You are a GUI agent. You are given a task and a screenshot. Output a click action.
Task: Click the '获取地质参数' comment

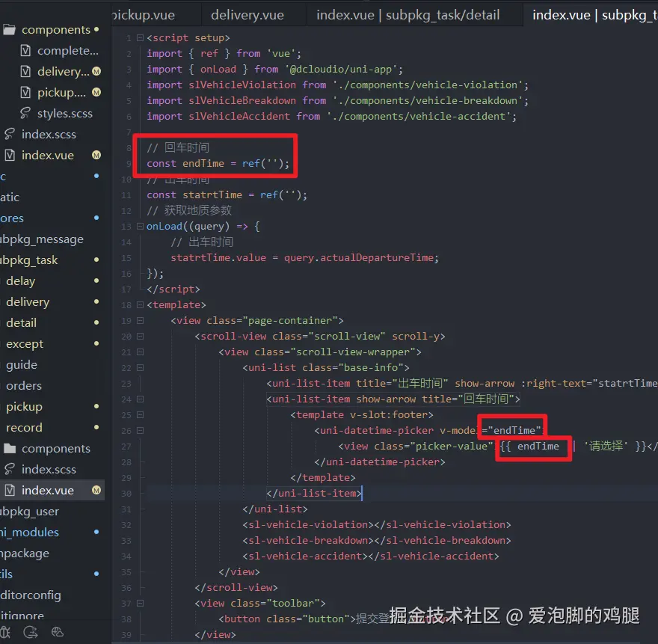[x=189, y=210]
